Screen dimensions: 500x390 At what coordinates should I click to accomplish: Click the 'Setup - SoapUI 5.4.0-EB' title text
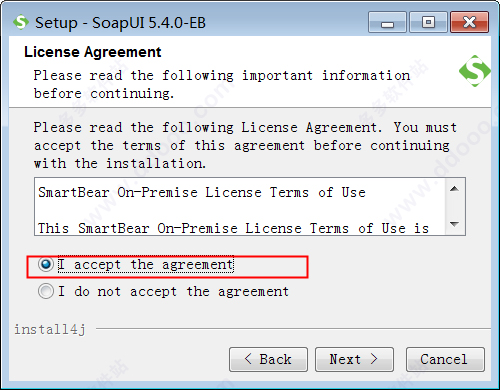pyautogui.click(x=120, y=23)
